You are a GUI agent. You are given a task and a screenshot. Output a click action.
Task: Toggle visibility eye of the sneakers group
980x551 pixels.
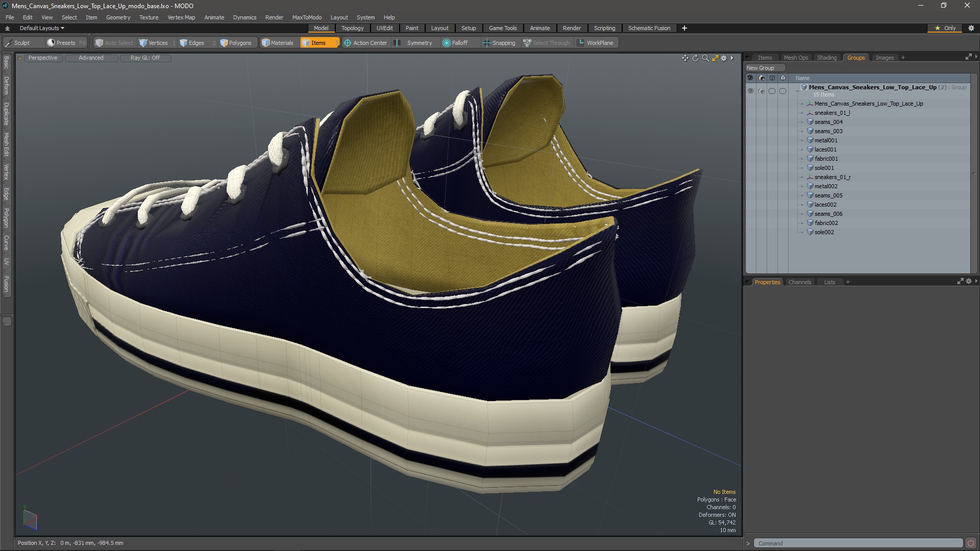(x=750, y=91)
